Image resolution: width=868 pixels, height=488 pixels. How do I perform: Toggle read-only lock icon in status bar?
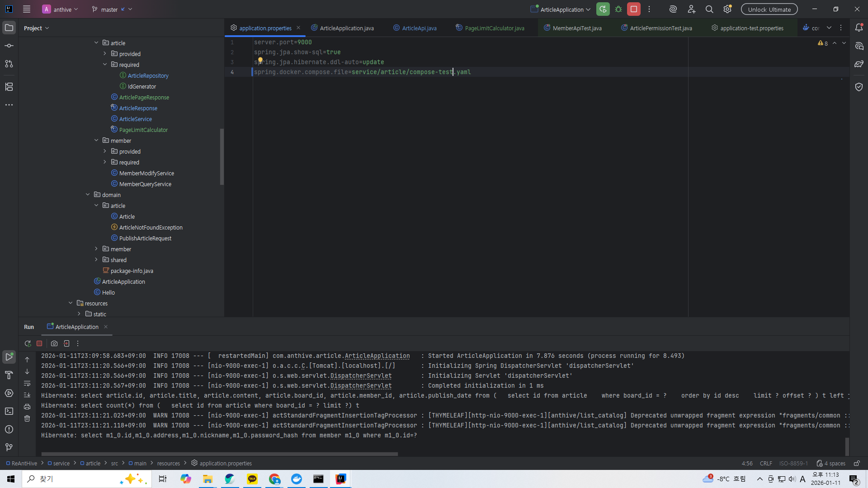pyautogui.click(x=857, y=463)
